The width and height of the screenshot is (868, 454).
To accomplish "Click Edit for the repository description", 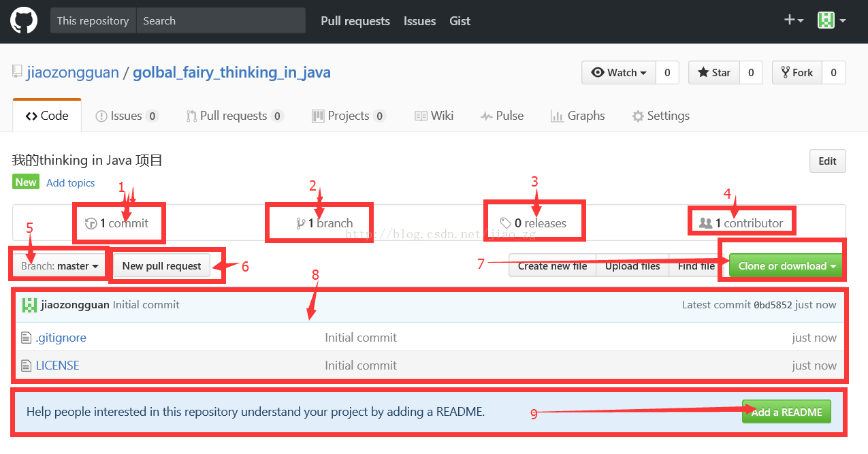I will tap(827, 161).
